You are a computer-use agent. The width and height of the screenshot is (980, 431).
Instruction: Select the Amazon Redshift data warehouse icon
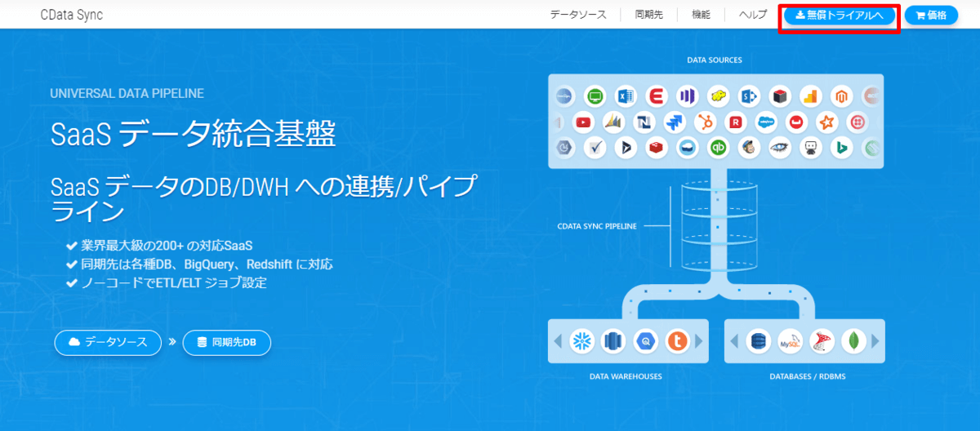(x=613, y=340)
